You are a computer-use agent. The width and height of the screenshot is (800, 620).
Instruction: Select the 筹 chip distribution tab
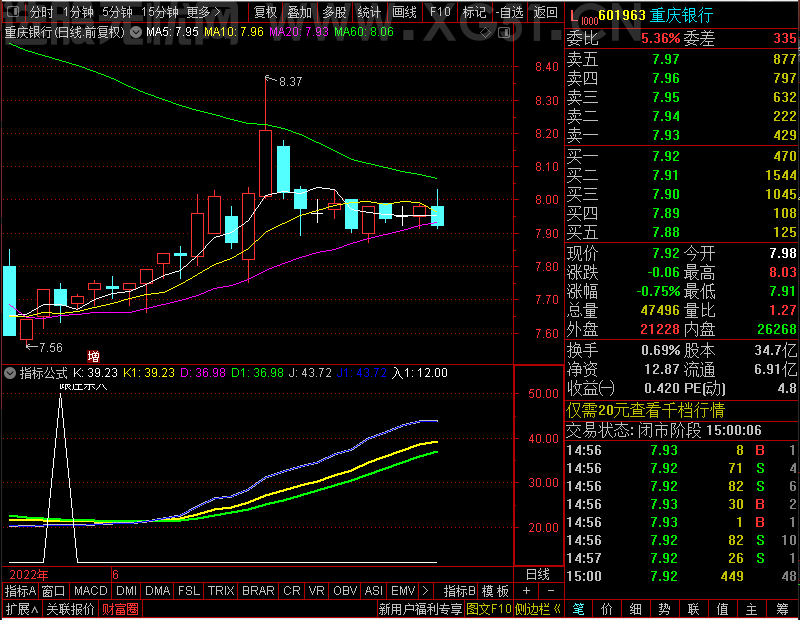click(x=782, y=609)
